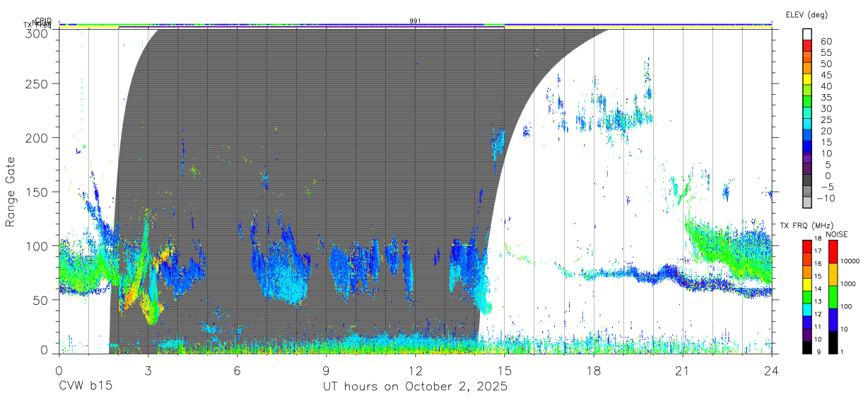Click the 150 range gate tick label

point(37,192)
